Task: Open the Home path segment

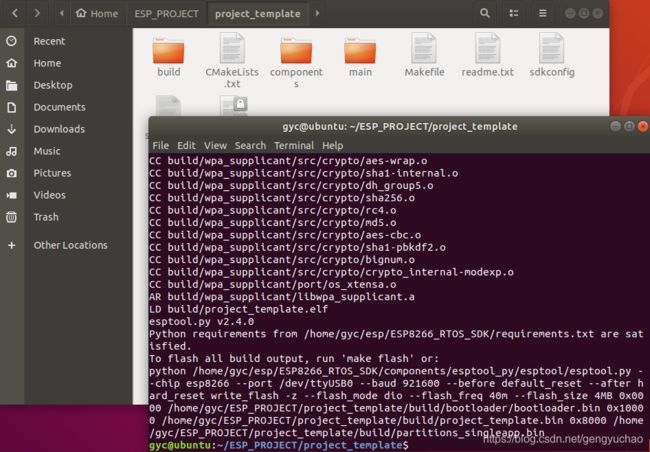Action: click(97, 14)
